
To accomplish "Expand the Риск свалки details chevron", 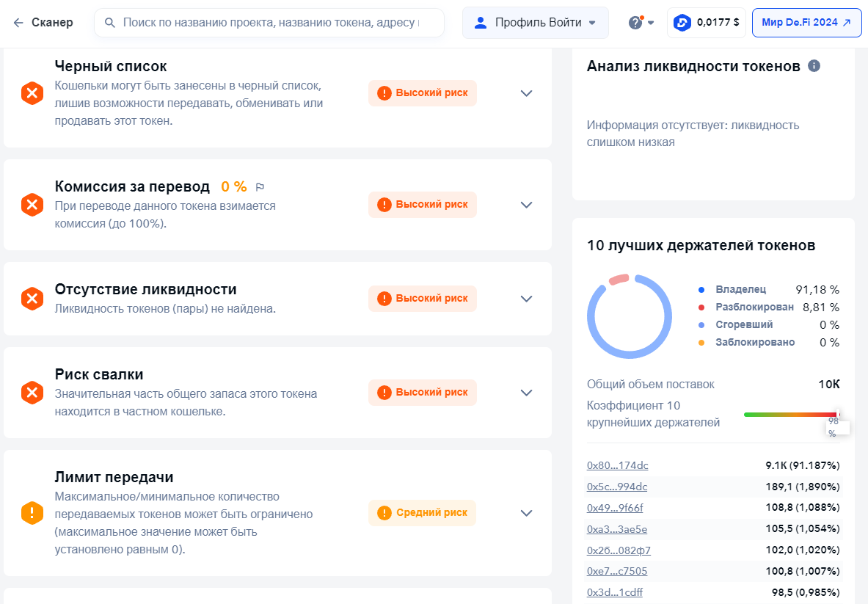I will tap(526, 393).
